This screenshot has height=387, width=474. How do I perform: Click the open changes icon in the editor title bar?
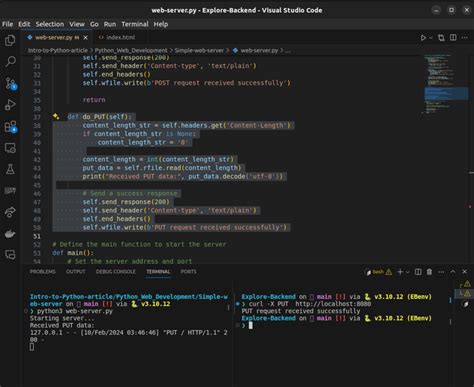441,38
